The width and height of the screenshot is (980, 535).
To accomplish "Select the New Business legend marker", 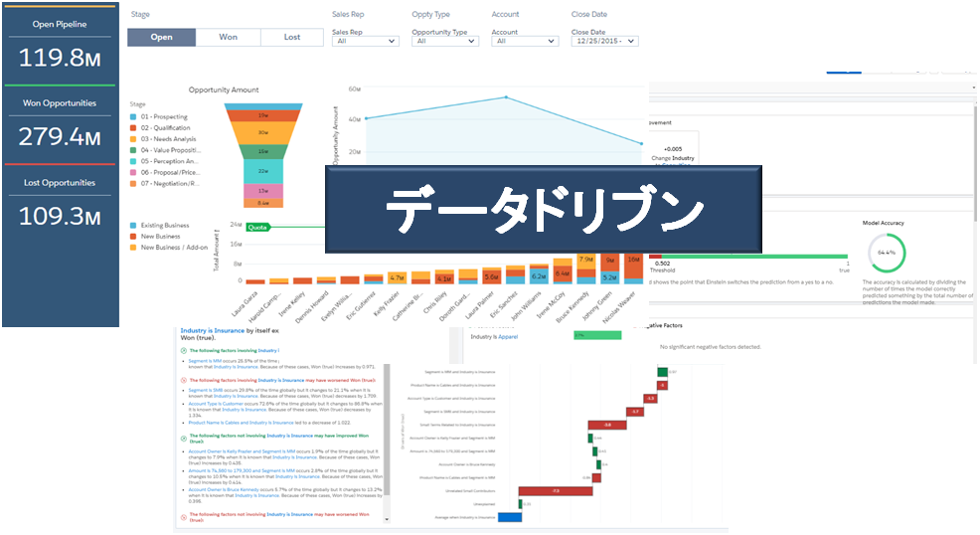I will pyautogui.click(x=134, y=237).
